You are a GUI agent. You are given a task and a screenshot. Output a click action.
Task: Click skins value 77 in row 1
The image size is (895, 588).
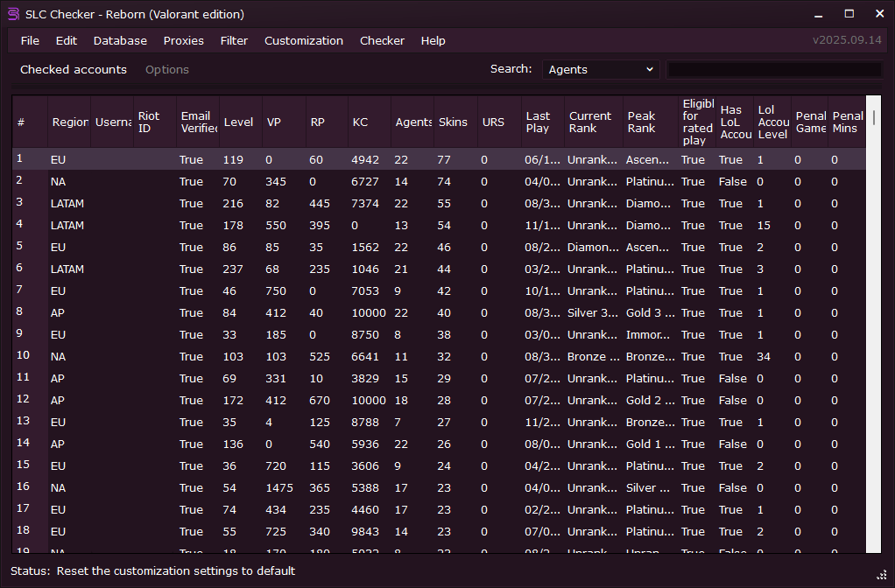click(x=444, y=160)
